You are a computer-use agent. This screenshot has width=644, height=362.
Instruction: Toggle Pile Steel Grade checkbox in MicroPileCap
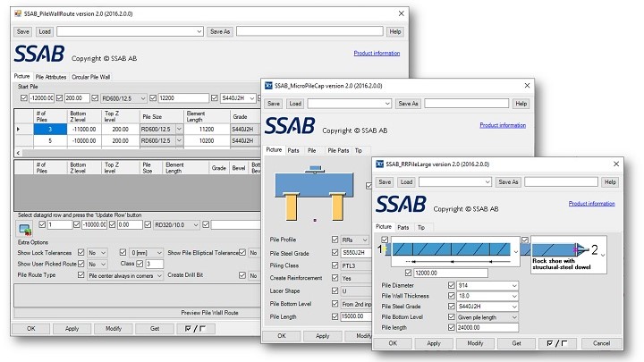click(335, 252)
